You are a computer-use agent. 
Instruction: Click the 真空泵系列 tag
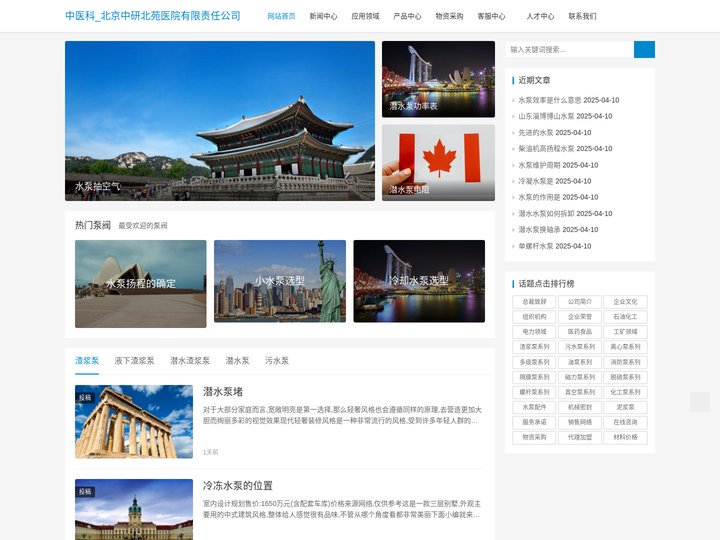(x=579, y=392)
